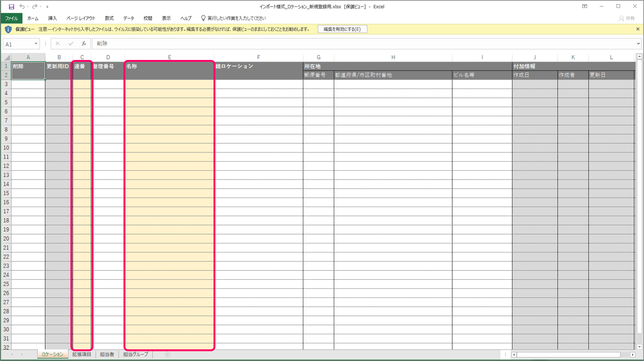
Task: Open Customize Quick Access Toolbar dropdown
Action: [x=47, y=7]
